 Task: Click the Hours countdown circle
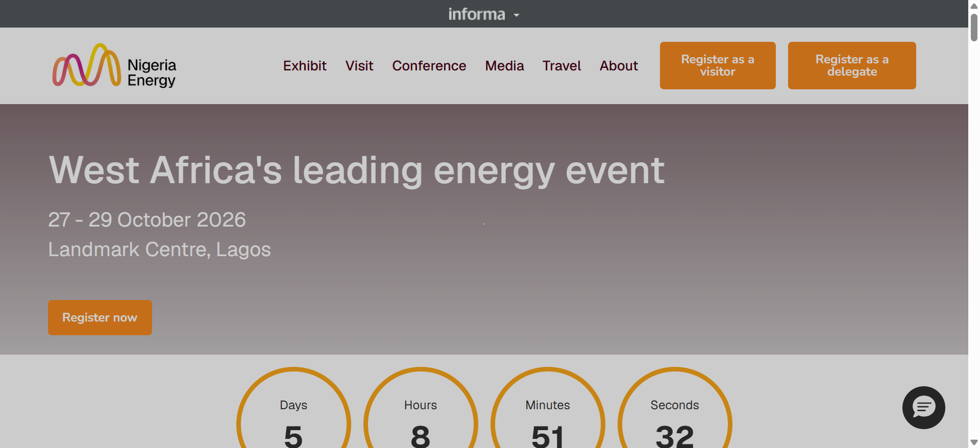click(x=421, y=408)
